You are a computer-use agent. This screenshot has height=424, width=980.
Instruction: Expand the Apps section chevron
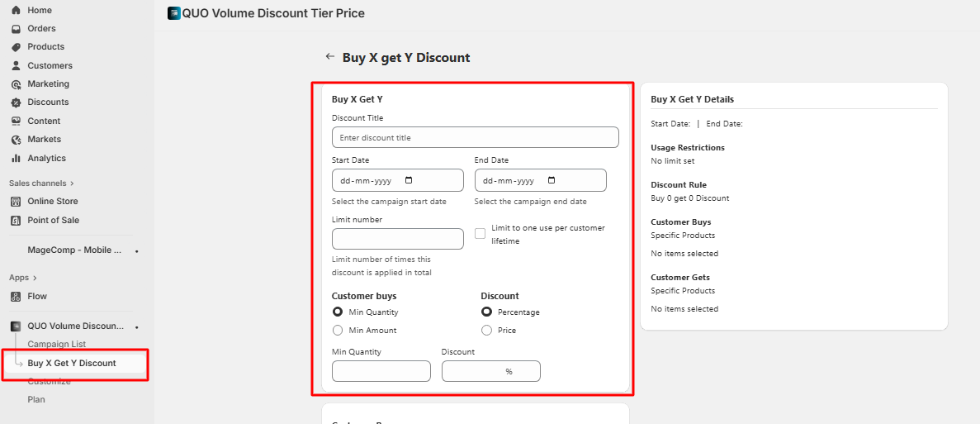(36, 279)
